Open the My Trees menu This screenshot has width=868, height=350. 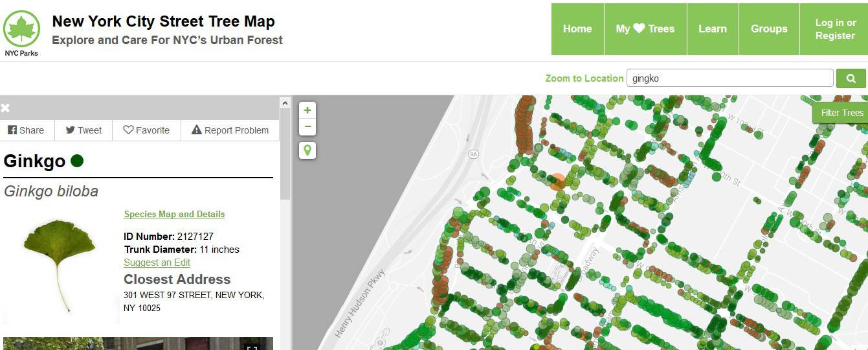[x=645, y=29]
